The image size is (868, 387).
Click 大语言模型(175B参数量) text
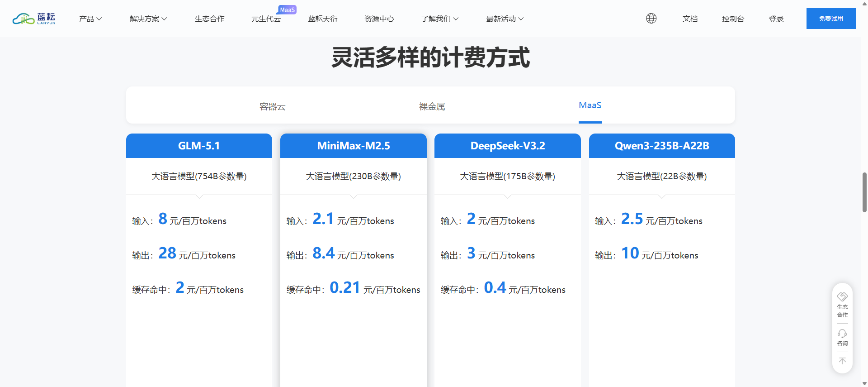point(508,176)
